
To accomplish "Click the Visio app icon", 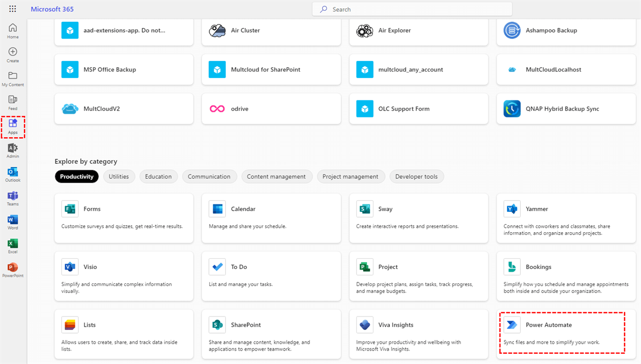I will pos(70,267).
